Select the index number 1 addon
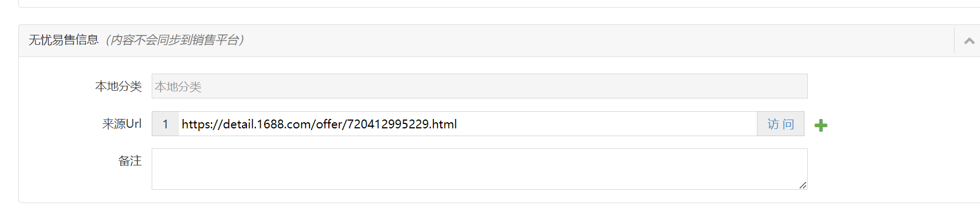980x218 pixels. 165,124
